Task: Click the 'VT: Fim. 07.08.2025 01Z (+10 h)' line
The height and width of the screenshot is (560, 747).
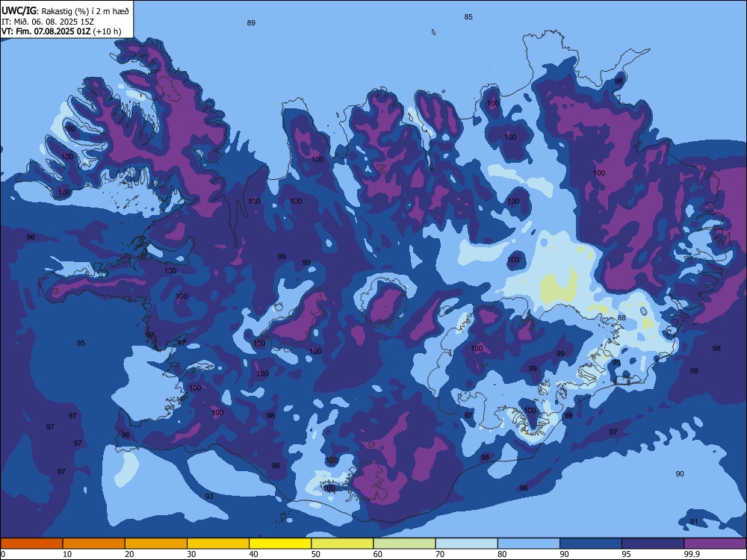Action: [x=61, y=31]
